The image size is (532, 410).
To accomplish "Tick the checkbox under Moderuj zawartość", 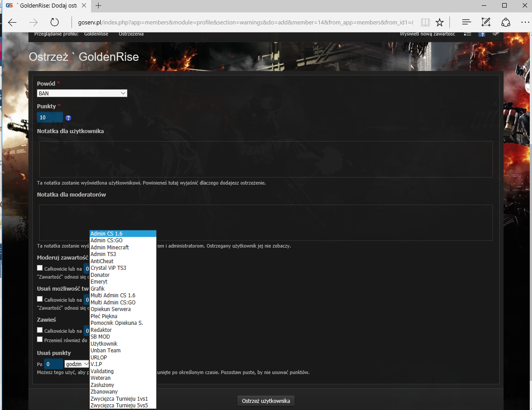I will (40, 268).
